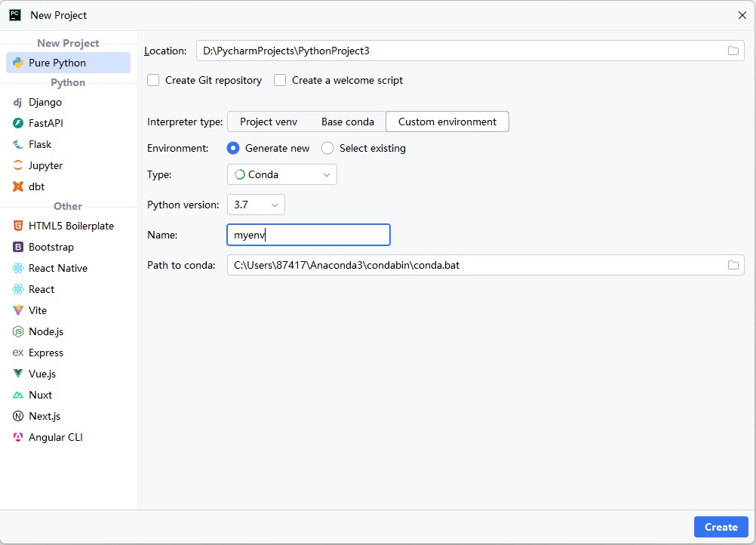The height and width of the screenshot is (545, 756).
Task: Click the Path to conda field
Action: point(486,265)
